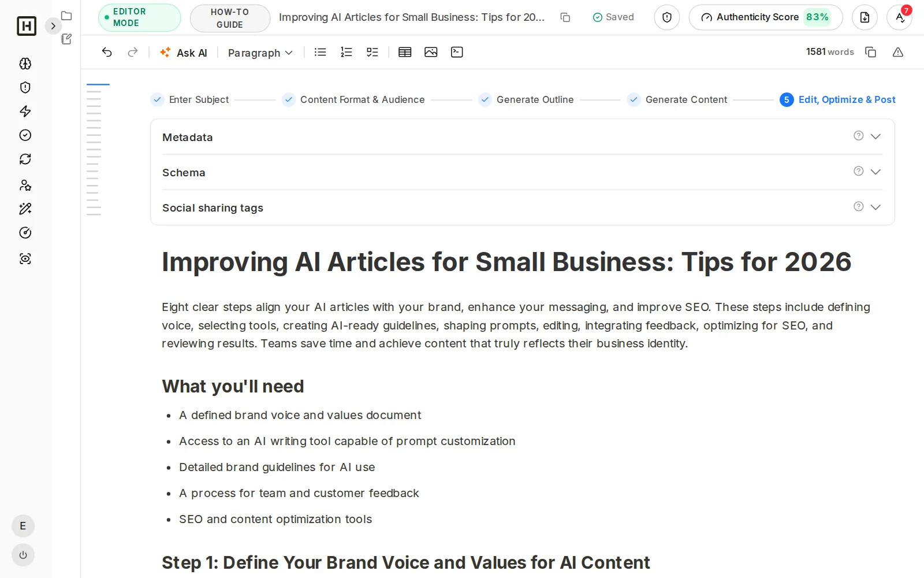Screen dimensions: 924x578
Task: Click the edit note icon below the folder icon
Action: (66, 39)
